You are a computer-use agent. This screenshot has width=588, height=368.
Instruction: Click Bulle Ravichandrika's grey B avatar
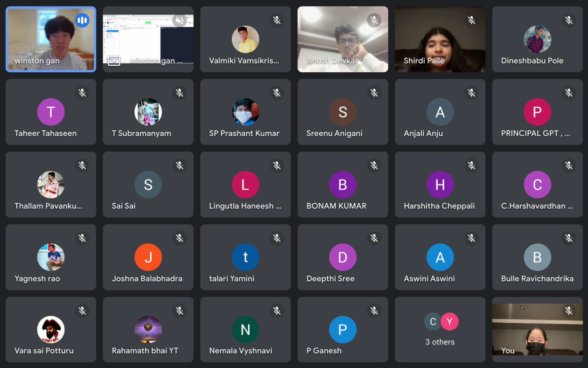tap(537, 257)
